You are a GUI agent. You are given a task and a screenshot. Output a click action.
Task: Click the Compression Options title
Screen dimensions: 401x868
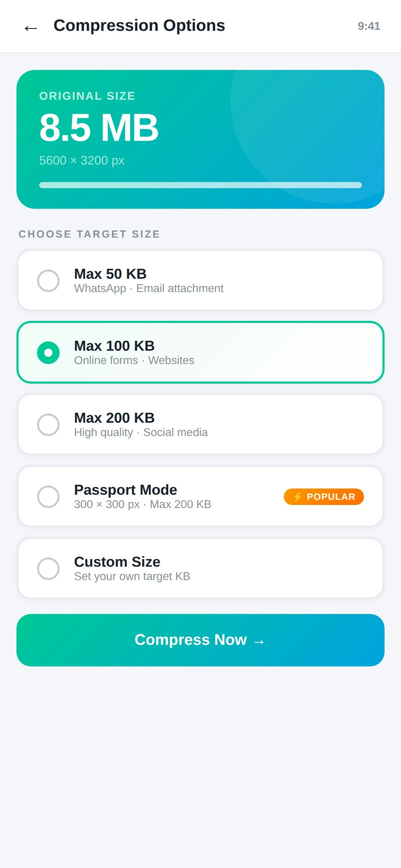point(139,25)
